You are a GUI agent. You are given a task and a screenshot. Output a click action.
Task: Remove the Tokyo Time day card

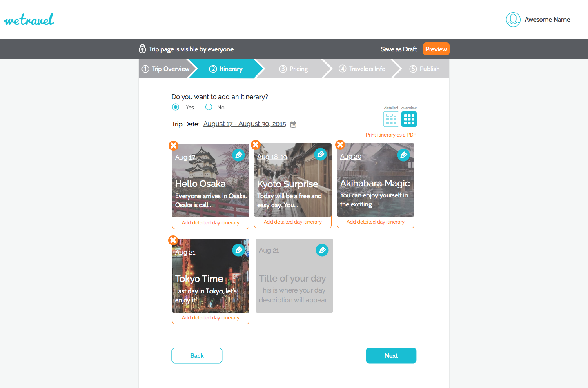click(x=173, y=240)
